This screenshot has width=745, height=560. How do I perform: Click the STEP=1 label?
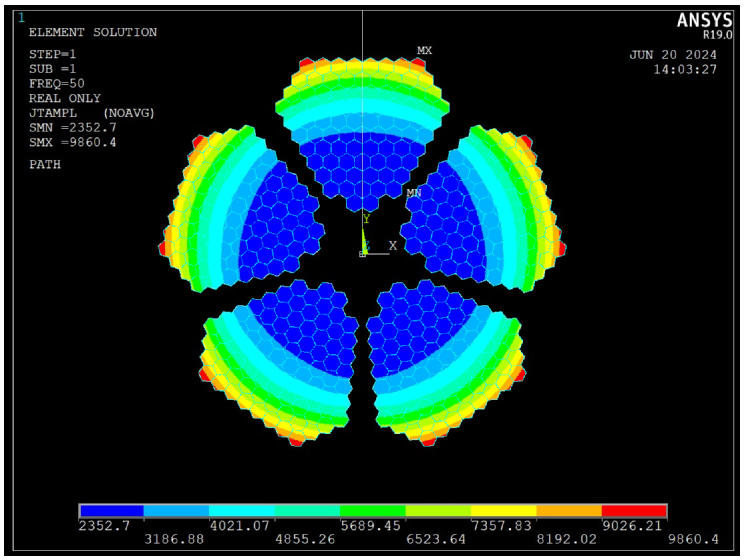(x=53, y=54)
